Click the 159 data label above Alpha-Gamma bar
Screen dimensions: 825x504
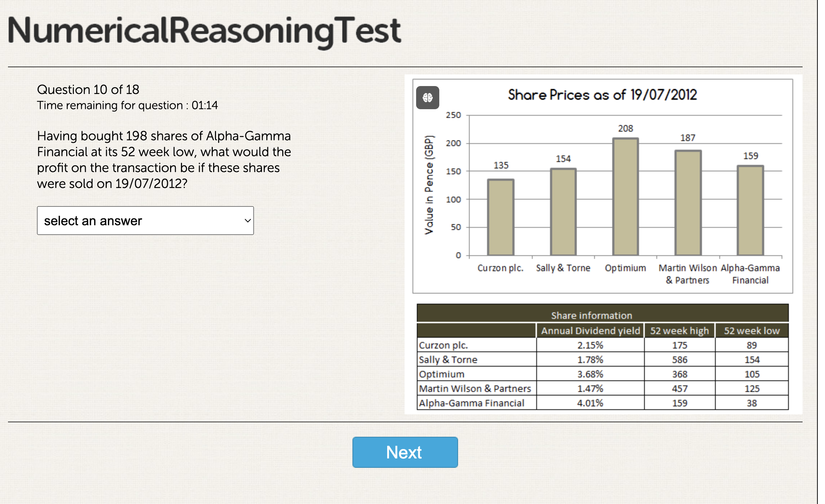750,156
